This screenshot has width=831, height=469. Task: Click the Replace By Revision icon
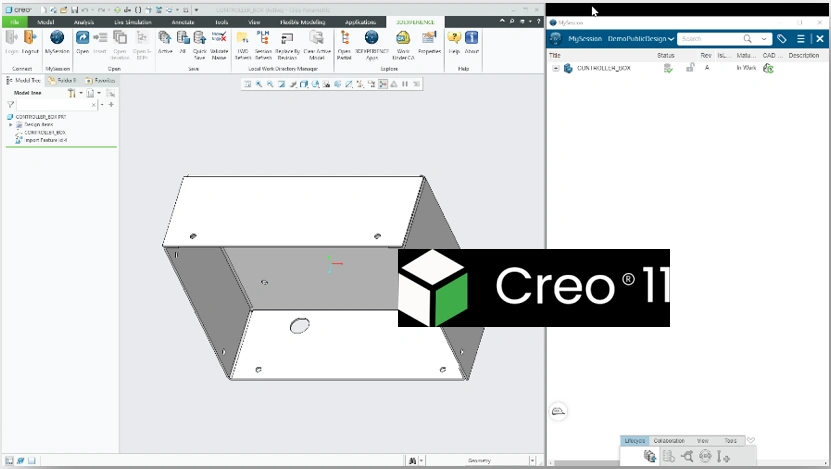tap(287, 38)
